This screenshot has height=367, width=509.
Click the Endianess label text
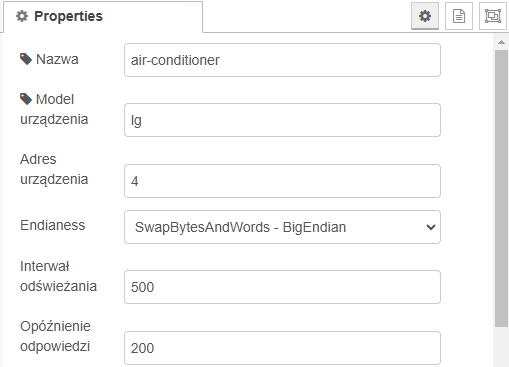coord(53,225)
